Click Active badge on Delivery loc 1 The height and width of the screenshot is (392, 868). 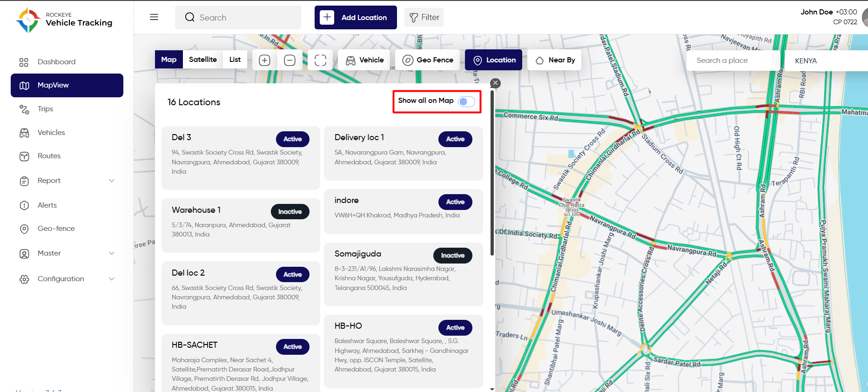pyautogui.click(x=455, y=139)
